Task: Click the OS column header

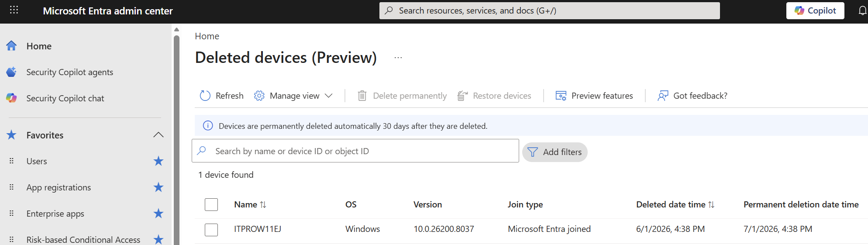Action: coord(351,204)
